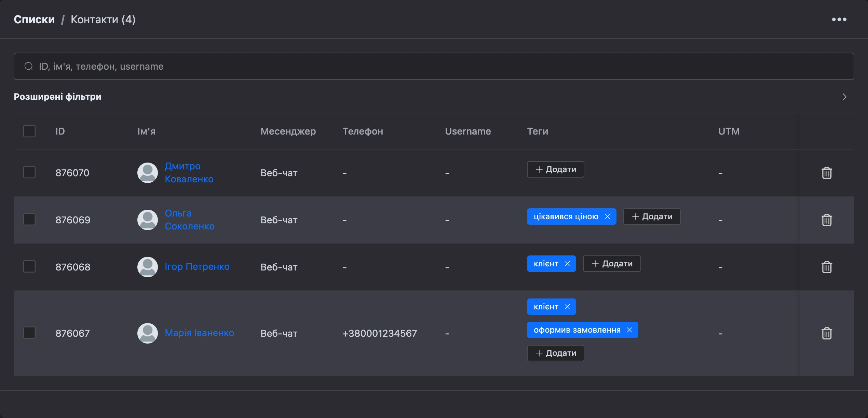Sort by the Теги column header
This screenshot has width=868, height=418.
click(x=538, y=131)
